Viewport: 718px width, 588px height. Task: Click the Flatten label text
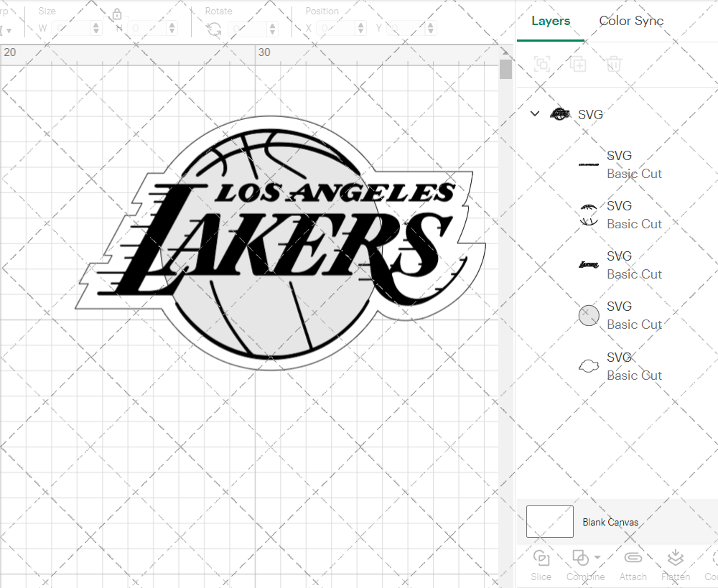(676, 577)
